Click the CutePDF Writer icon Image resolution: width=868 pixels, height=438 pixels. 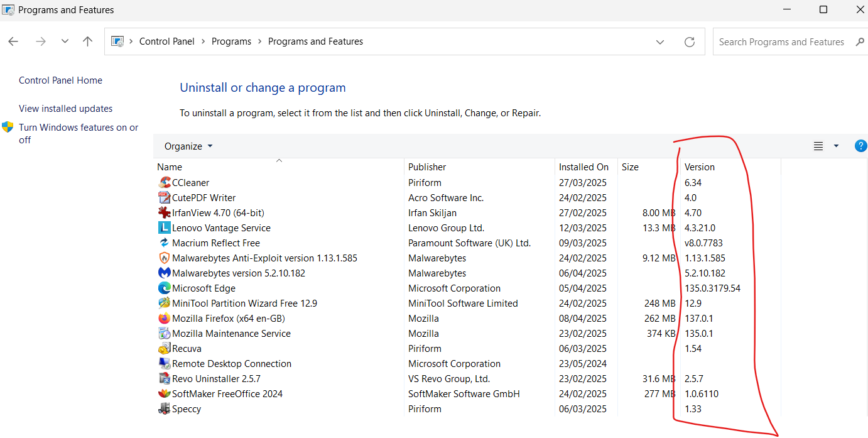coord(165,197)
